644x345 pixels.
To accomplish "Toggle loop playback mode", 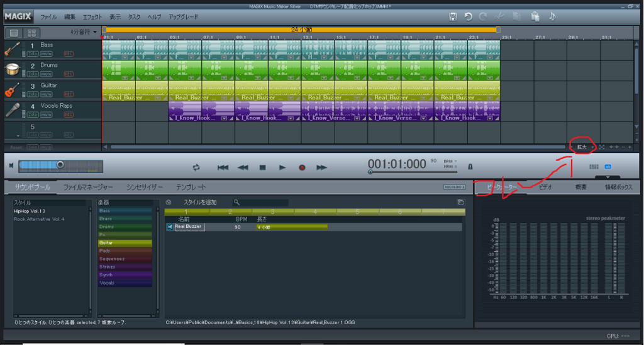I will point(196,167).
